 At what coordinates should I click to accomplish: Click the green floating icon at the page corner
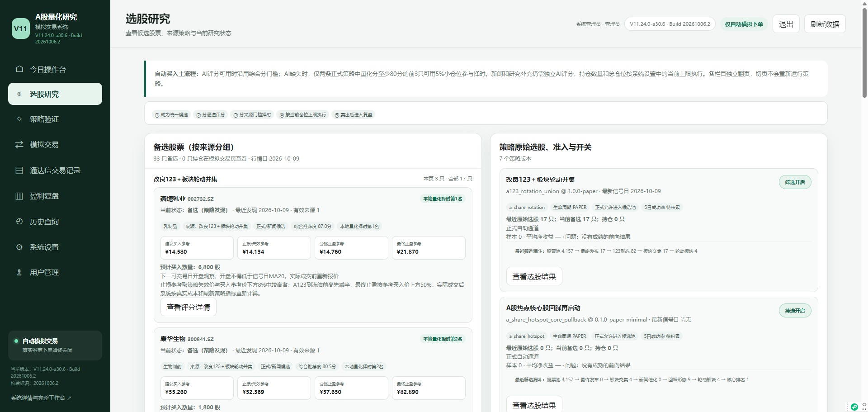[x=854, y=407]
